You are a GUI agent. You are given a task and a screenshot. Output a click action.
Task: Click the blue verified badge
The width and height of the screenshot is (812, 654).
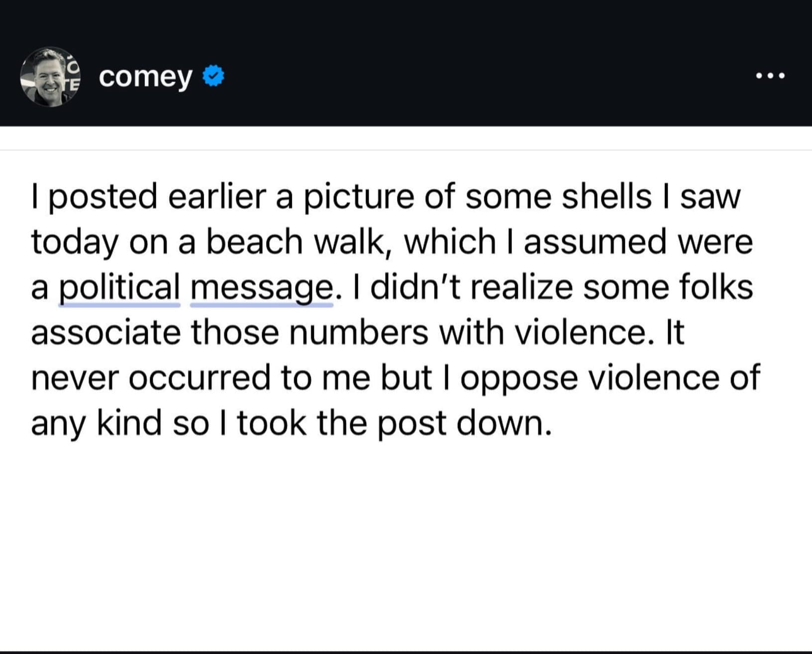pyautogui.click(x=214, y=77)
